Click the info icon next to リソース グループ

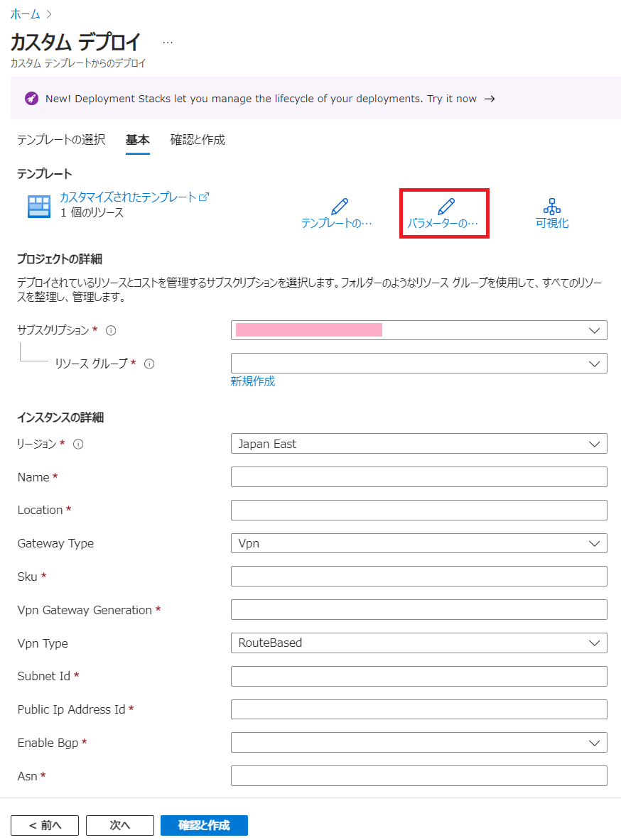click(x=150, y=364)
